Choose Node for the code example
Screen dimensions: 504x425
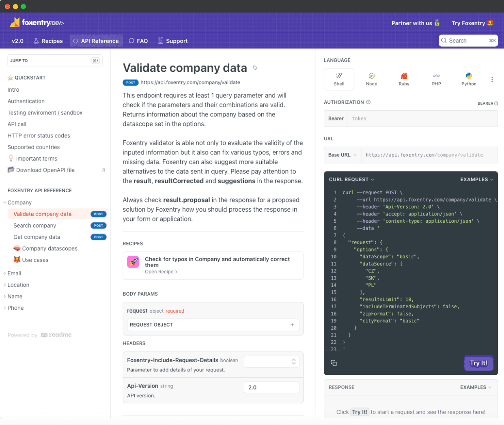(x=371, y=79)
